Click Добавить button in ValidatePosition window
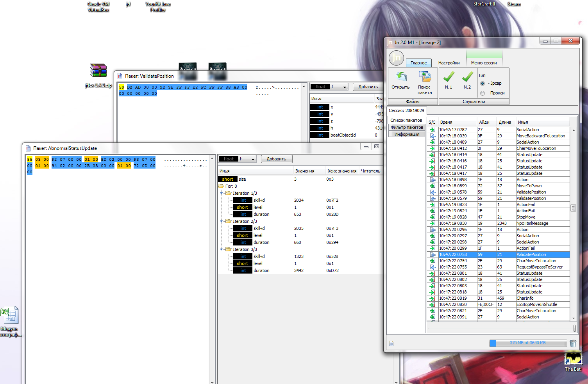 point(368,87)
